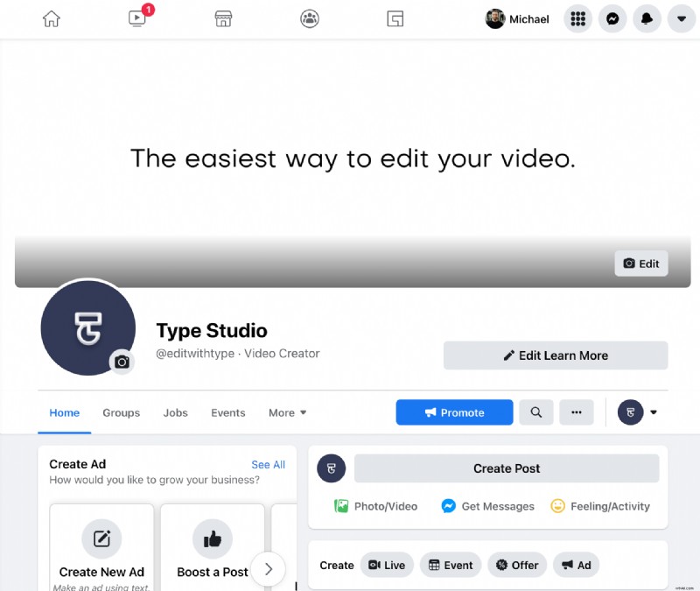This screenshot has height=591, width=700.
Task: Click the Create Post field
Action: click(507, 468)
